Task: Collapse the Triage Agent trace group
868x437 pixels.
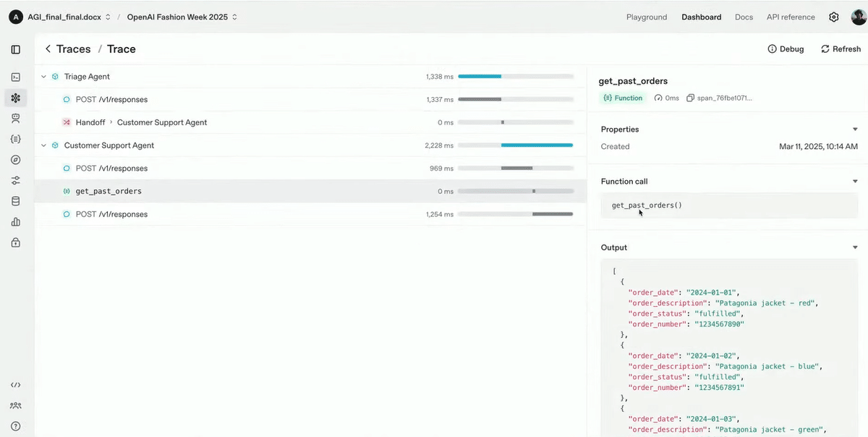Action: click(43, 76)
